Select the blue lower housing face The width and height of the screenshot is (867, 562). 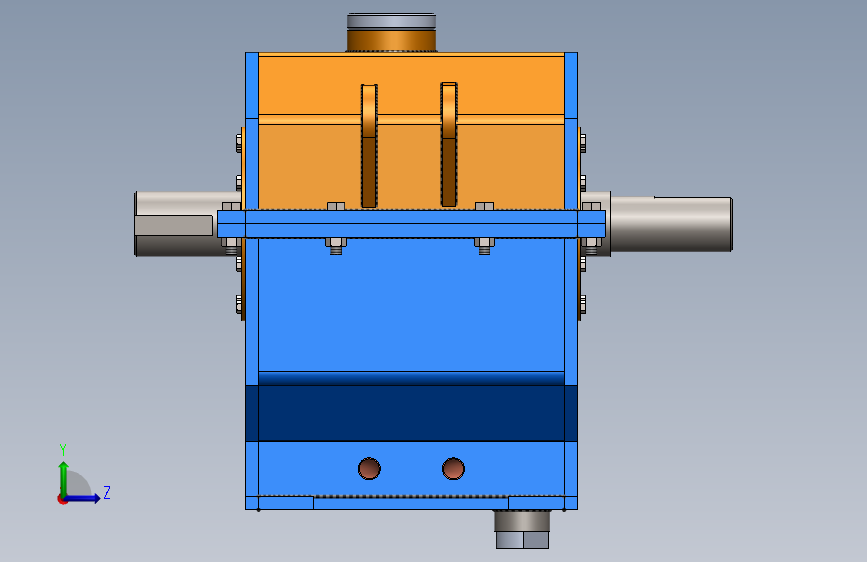point(411,305)
